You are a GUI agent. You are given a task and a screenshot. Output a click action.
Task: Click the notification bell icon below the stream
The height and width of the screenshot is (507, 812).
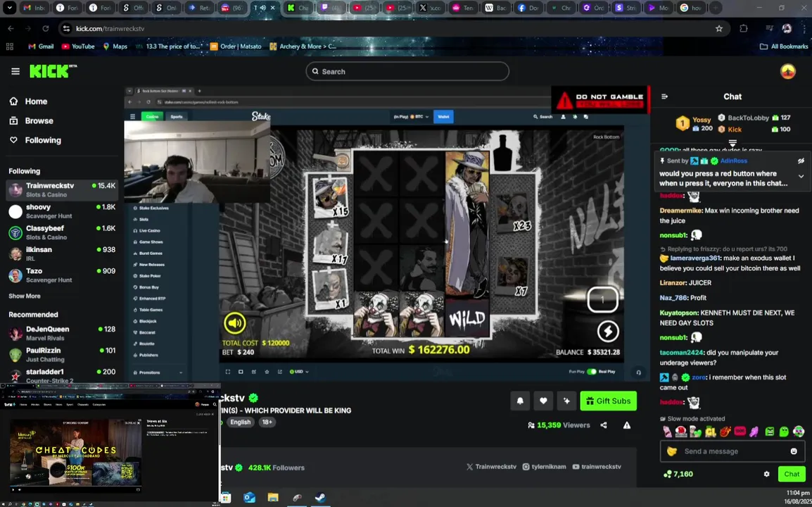click(x=520, y=401)
